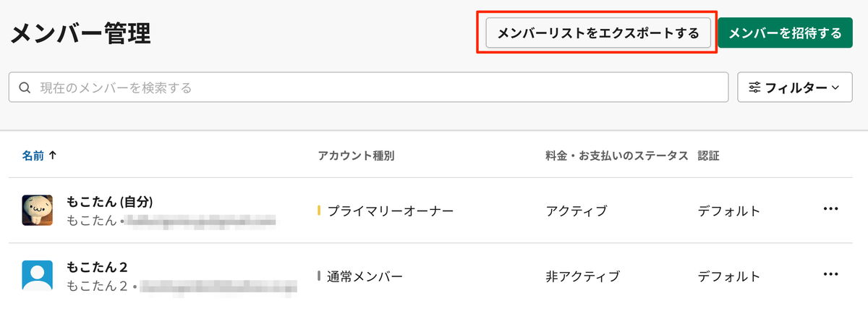Viewport: 868px width, 322px height.
Task: Sort by 名前 column header
Action: pos(33,156)
